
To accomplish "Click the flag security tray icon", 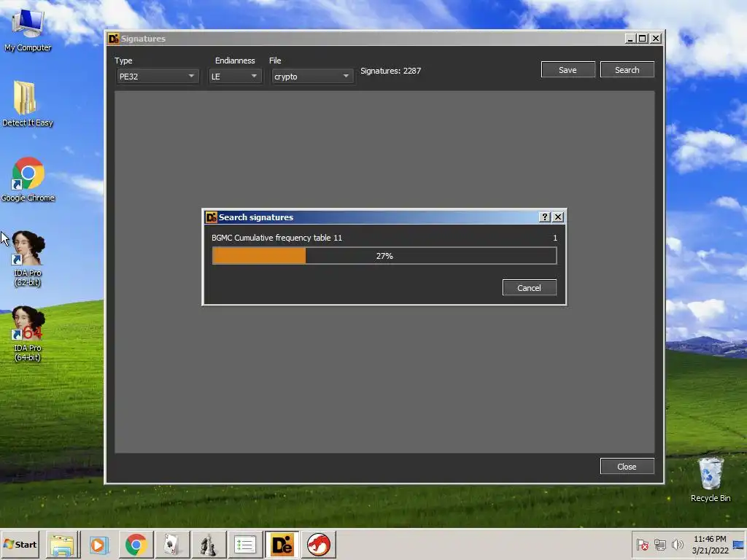I will (642, 545).
